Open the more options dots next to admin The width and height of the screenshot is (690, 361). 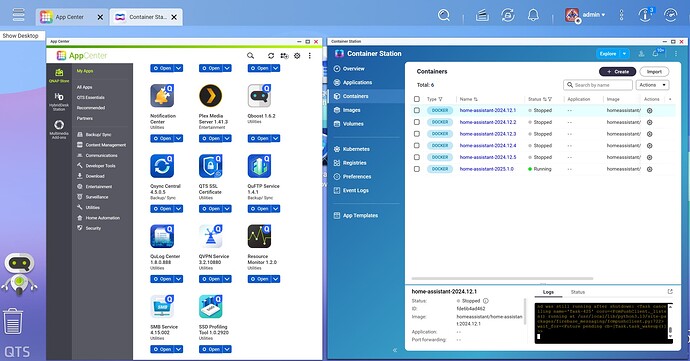pos(621,15)
